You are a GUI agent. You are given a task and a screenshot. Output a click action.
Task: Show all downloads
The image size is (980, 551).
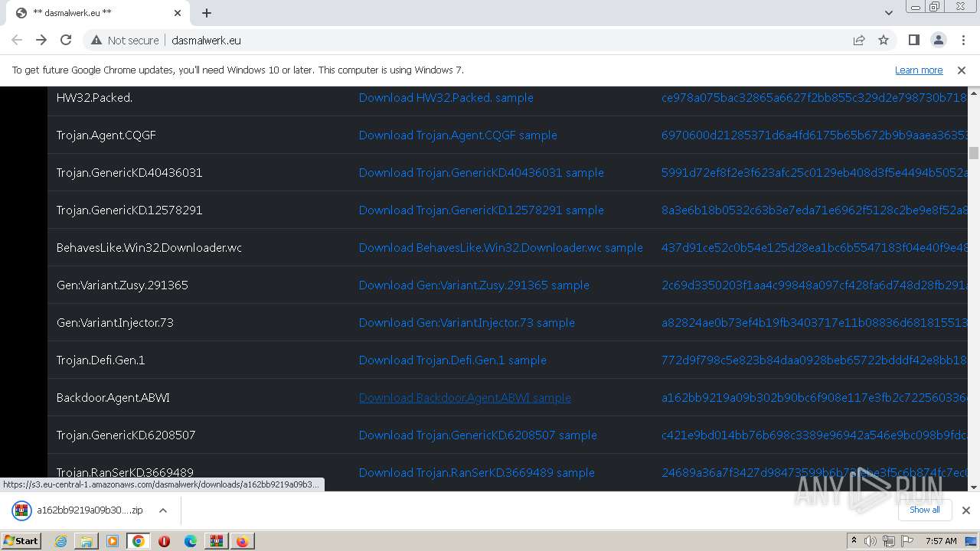(924, 510)
